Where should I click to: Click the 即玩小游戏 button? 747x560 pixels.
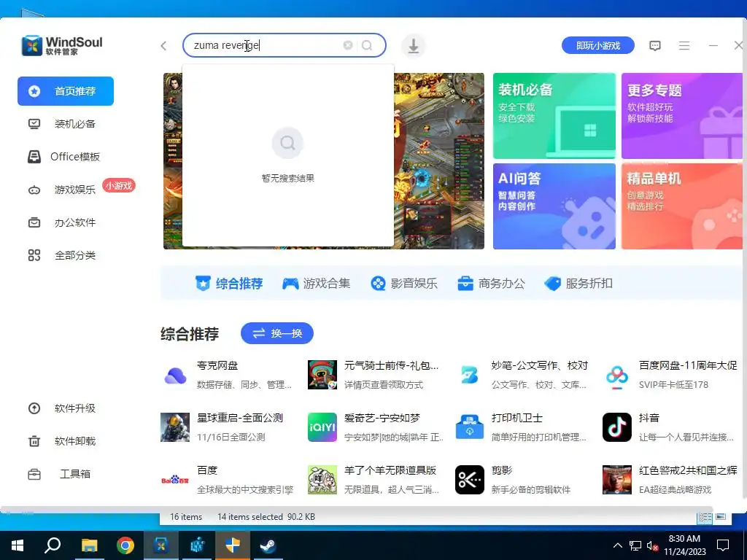click(x=598, y=46)
